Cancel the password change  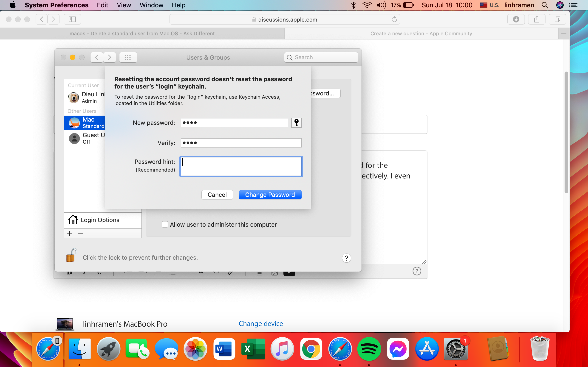[217, 195]
